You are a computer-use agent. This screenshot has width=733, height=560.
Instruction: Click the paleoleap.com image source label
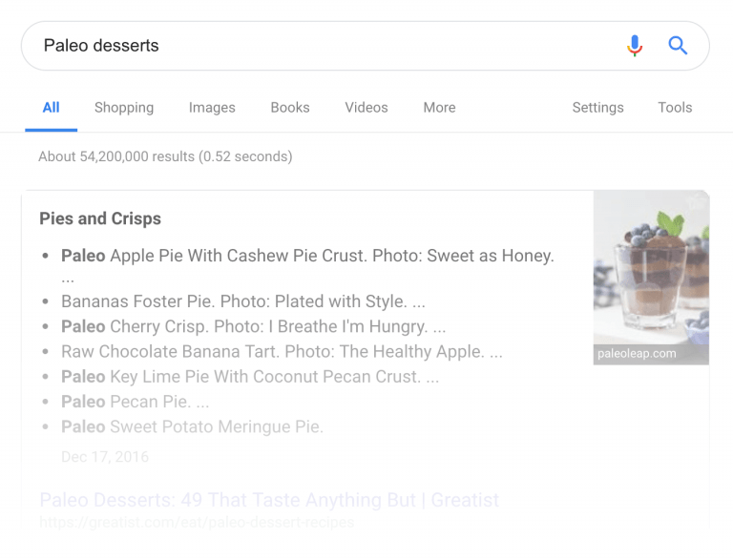[637, 354]
